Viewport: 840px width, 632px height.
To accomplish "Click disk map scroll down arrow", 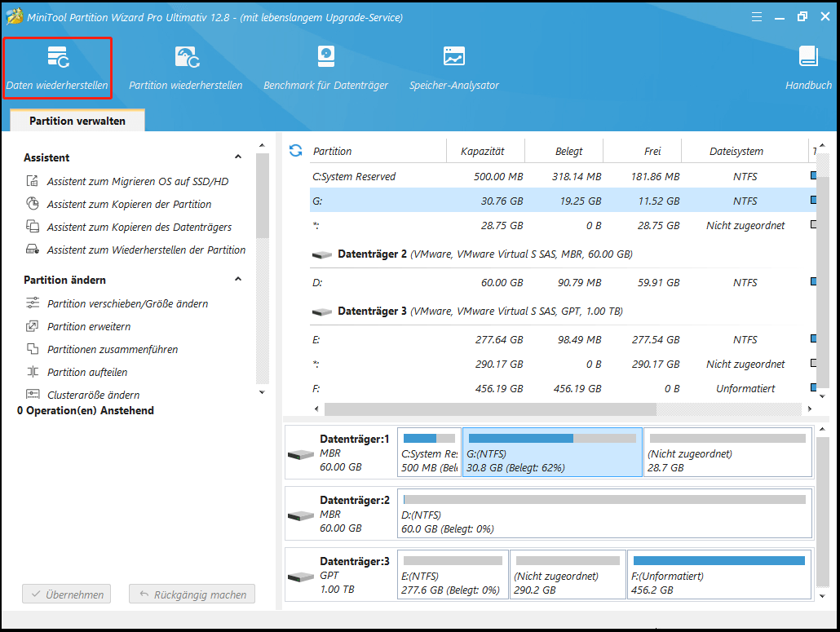I will point(822,596).
